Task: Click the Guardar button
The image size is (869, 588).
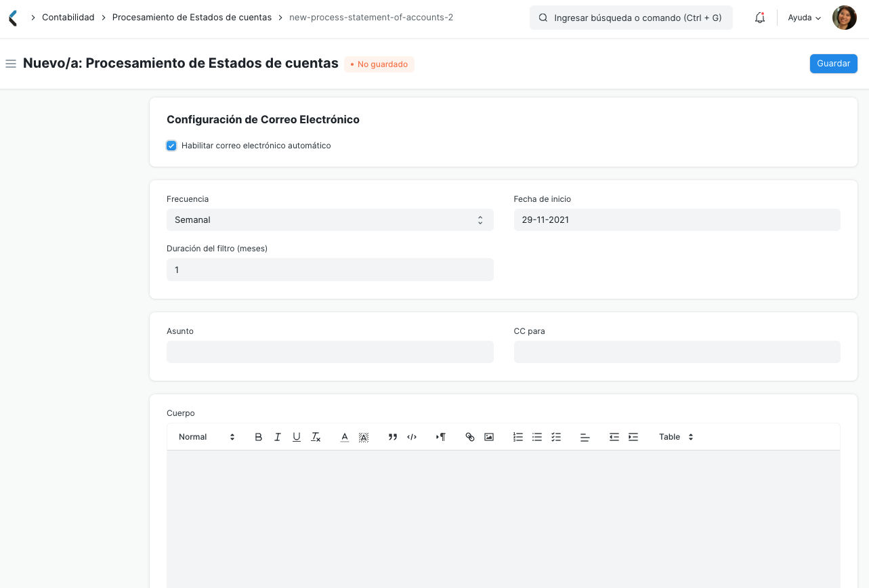Action: point(833,63)
